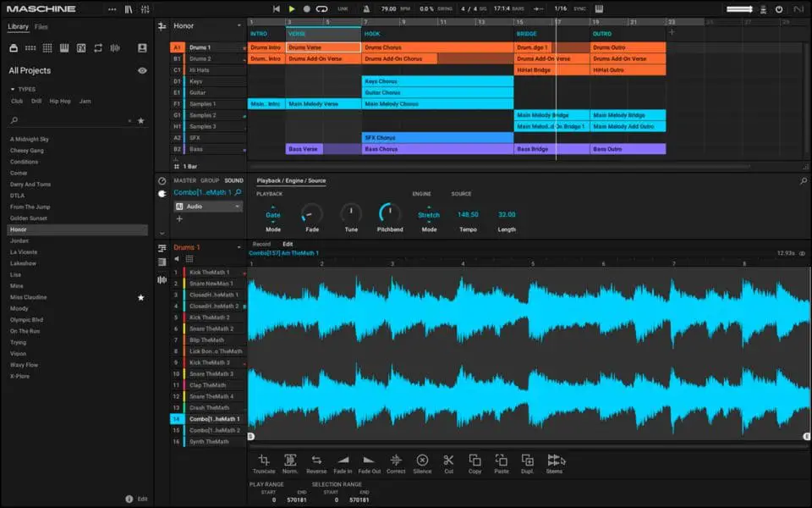Open the Stretch Mode dropdown
This screenshot has width=812, height=508.
pos(429,215)
